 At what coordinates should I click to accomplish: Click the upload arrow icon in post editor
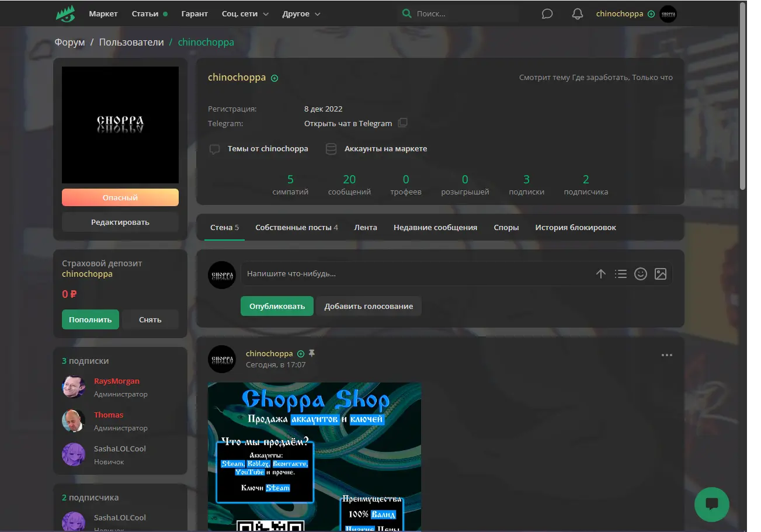[601, 273]
